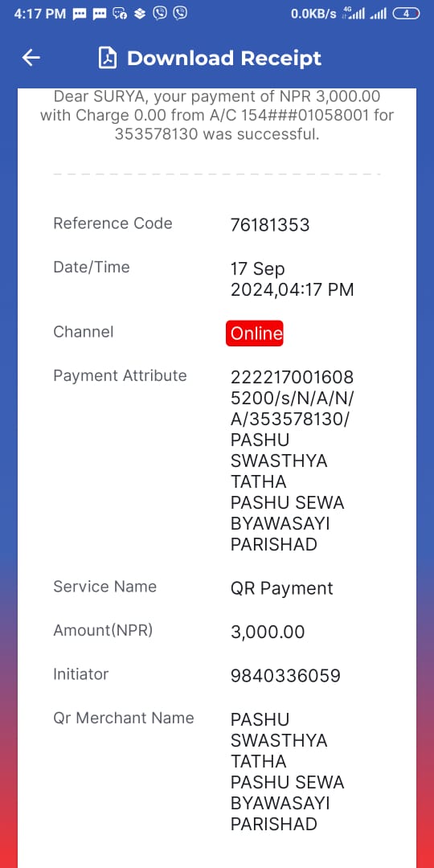The image size is (434, 868).
Task: Tap the red Online channel badge
Action: [255, 334]
